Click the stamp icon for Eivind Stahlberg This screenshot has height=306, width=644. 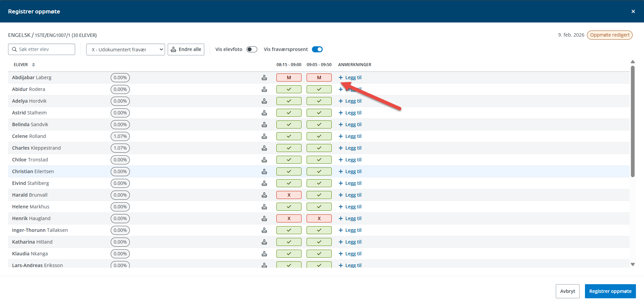[x=264, y=183]
